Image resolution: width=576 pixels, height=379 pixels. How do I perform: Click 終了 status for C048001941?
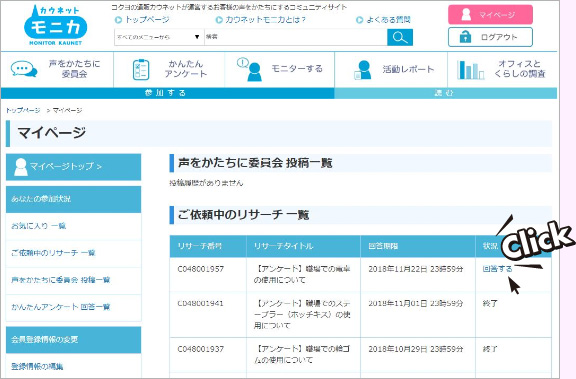pos(490,304)
